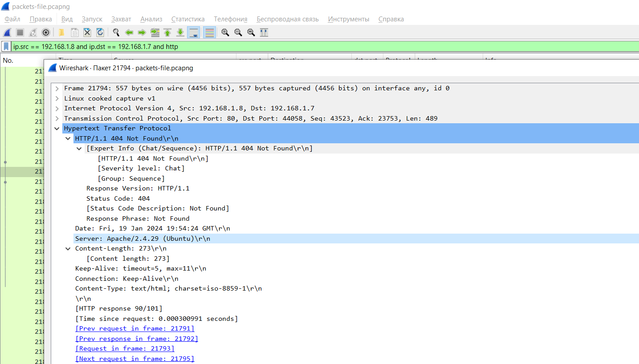
Task: Select the Response Phrase: Not Found line
Action: click(138, 218)
